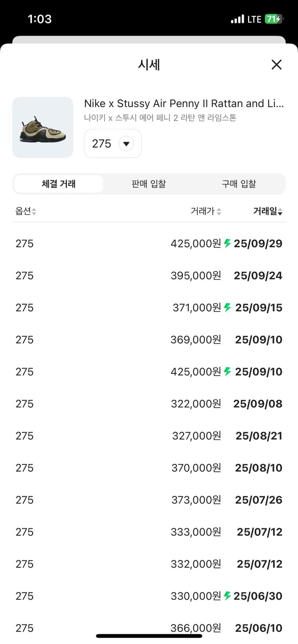Switch to the 체결 거래 tab
Viewport: 298px width, 644px height.
58,184
